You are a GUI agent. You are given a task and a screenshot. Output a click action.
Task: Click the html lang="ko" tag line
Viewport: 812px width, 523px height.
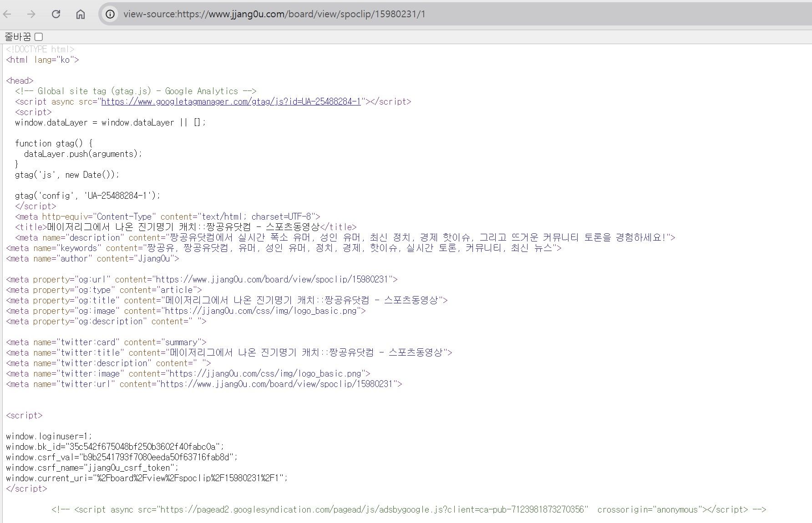click(42, 60)
